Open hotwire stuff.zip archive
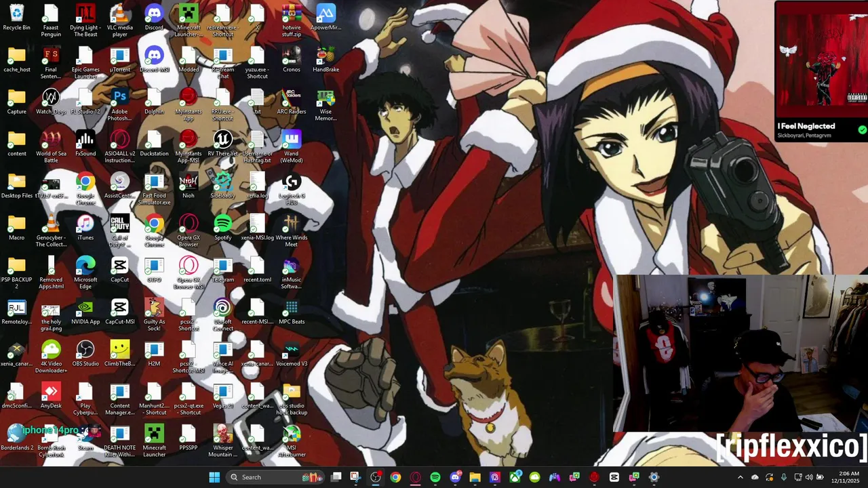Image resolution: width=868 pixels, height=488 pixels. [292, 18]
